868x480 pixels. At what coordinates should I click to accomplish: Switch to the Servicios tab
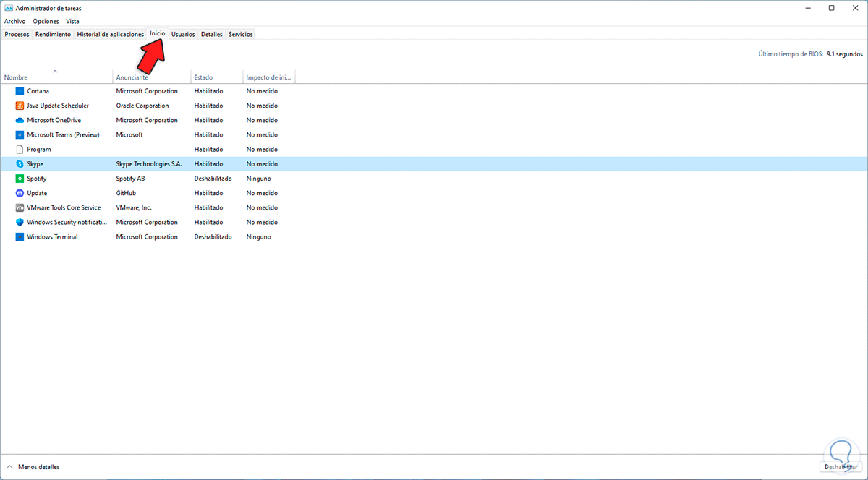[241, 34]
